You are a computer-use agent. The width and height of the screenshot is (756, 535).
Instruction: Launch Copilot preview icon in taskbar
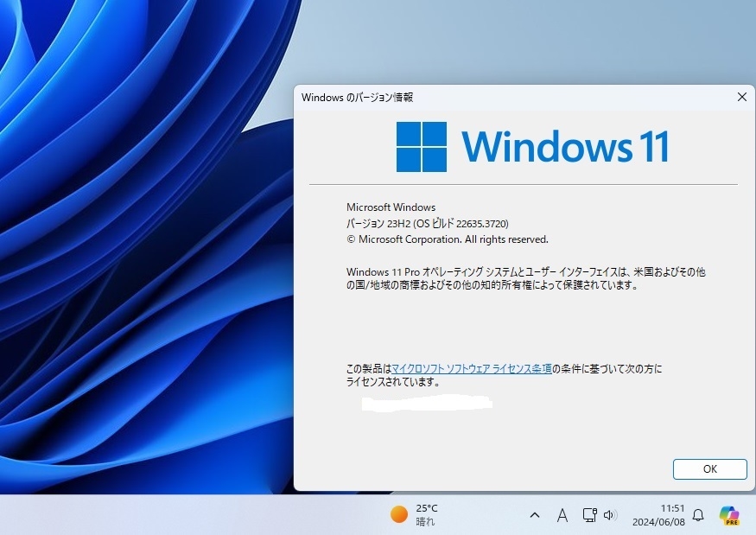729,515
